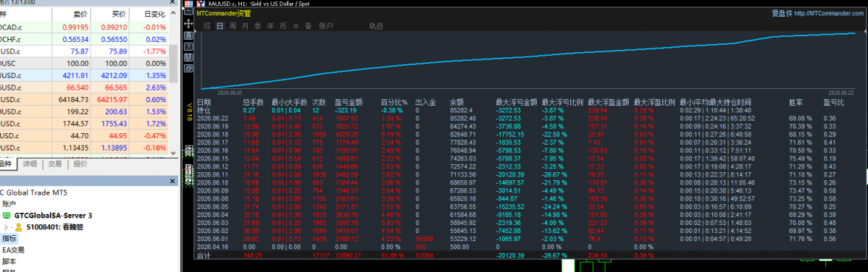The width and height of the screenshot is (868, 272).
Task: Open the 账户 account tab in MTCommander
Action: pyautogui.click(x=326, y=25)
